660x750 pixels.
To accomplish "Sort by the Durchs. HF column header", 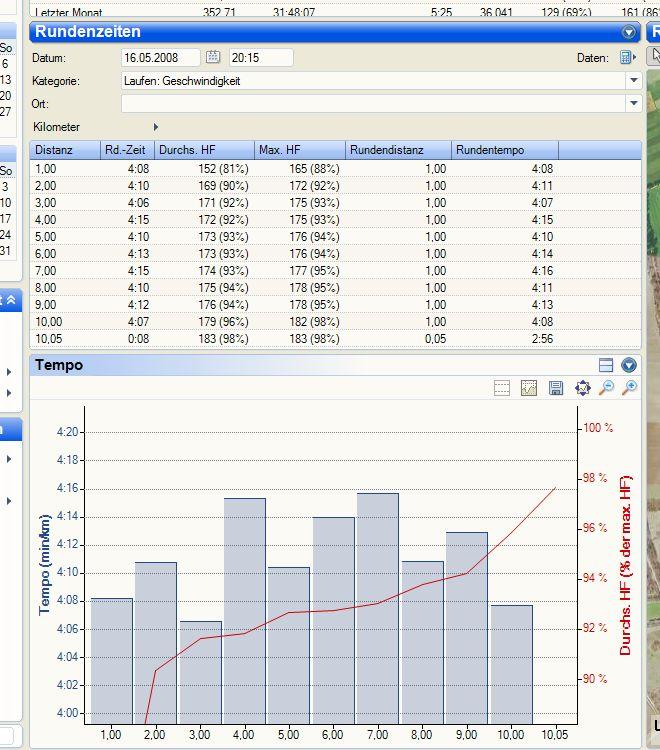I will tap(204, 150).
